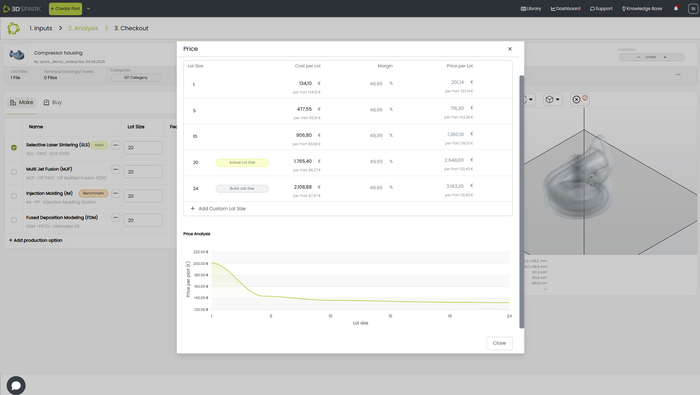Go to the 1. Inputs step
Screen dimensions: 700x395
coord(41,28)
